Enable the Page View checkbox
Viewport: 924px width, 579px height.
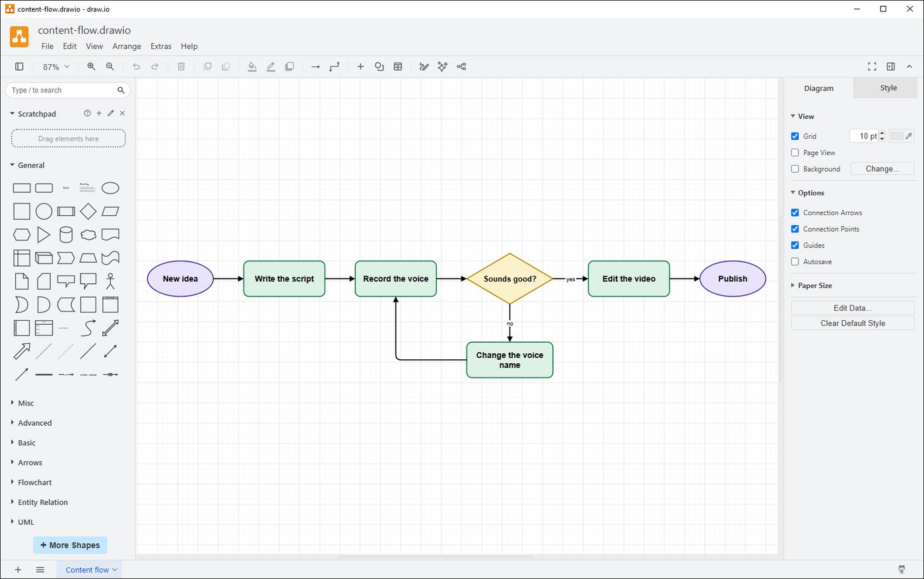tap(795, 153)
